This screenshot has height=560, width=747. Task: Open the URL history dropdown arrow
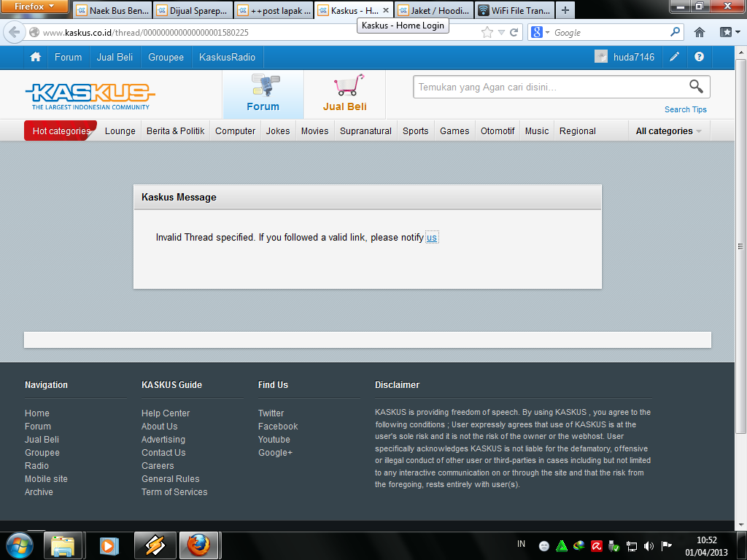500,32
